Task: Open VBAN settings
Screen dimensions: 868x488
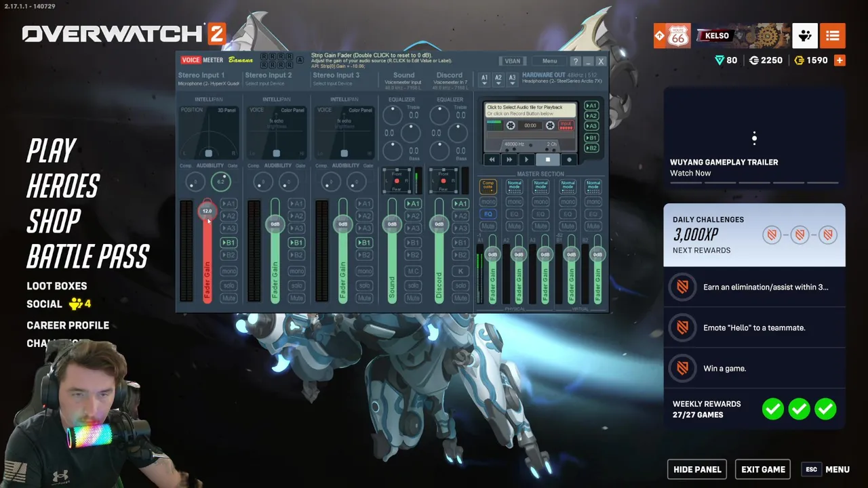Action: point(513,61)
